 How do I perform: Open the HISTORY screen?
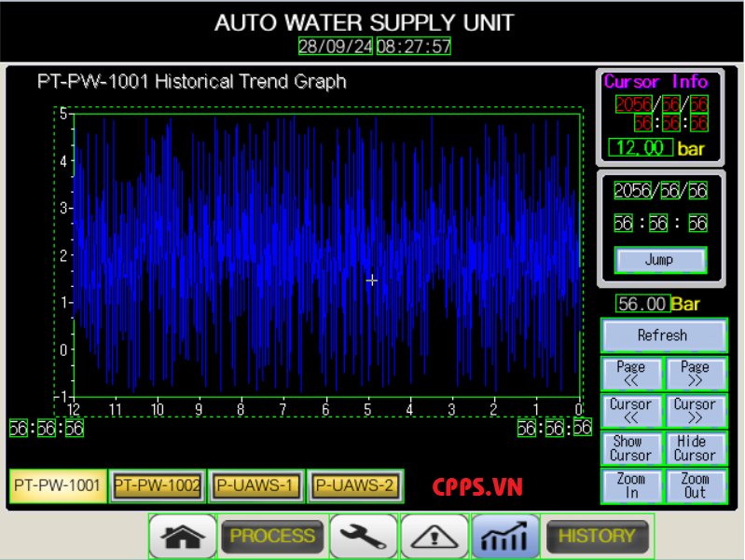(x=597, y=537)
